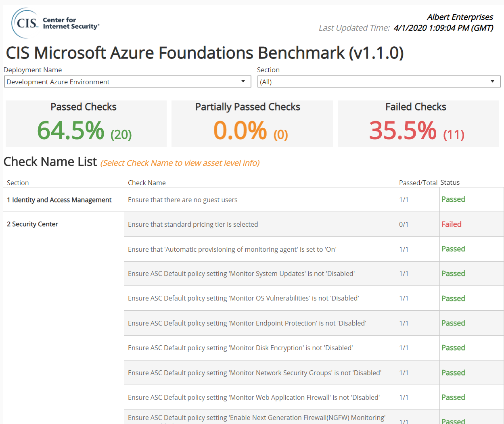This screenshot has height=424, width=504.
Task: Click 1/1 value for Monitor System Updates
Action: [x=404, y=274]
